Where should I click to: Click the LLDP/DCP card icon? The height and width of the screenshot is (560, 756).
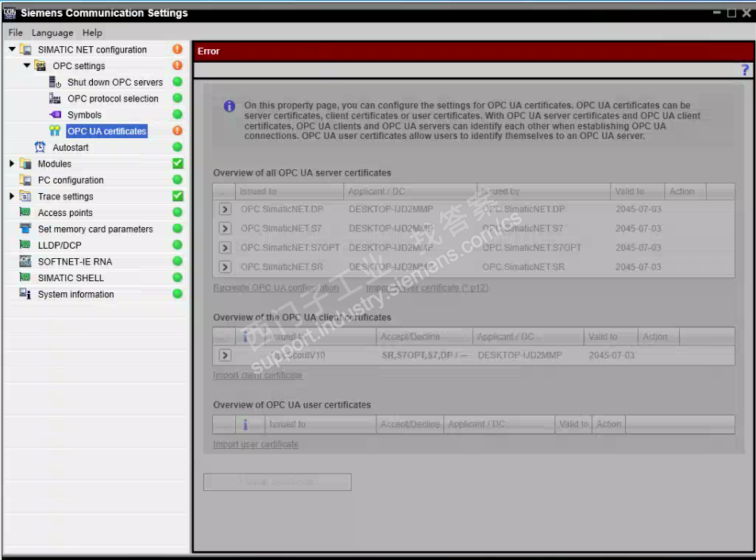(x=25, y=245)
